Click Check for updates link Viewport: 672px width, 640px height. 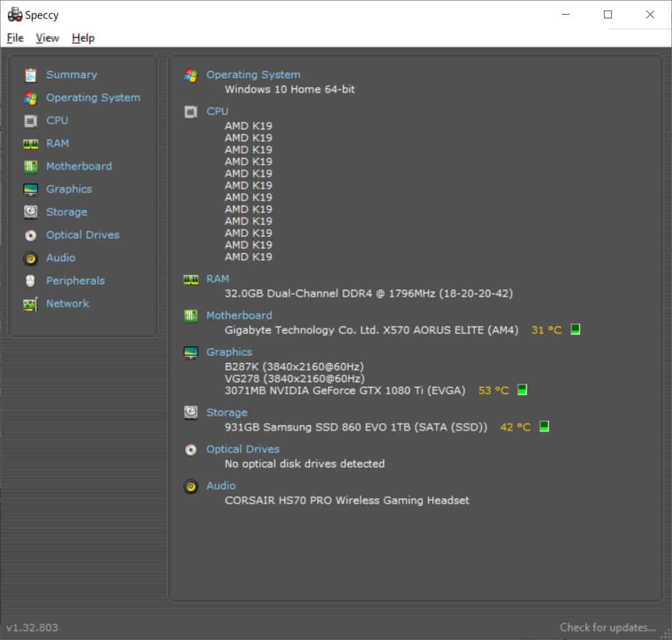coord(608,628)
